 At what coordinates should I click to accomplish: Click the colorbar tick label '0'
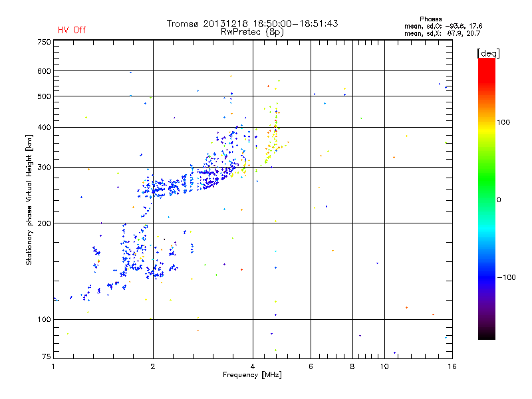click(x=499, y=200)
